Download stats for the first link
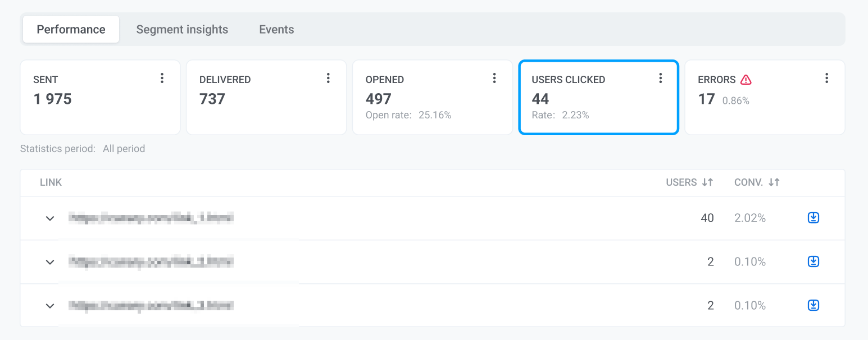This screenshot has width=868, height=340. (813, 218)
